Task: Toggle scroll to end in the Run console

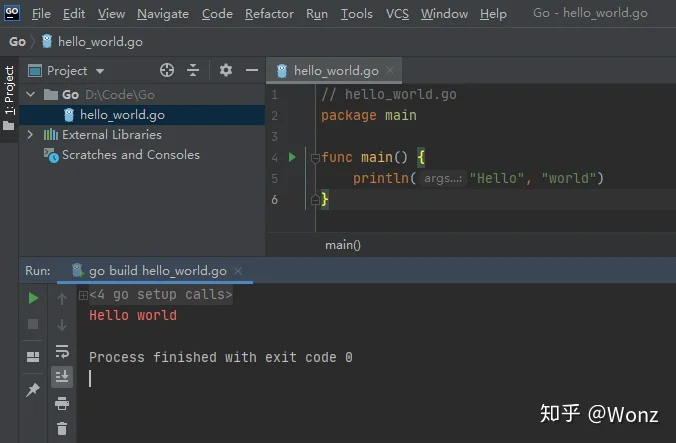Action: click(x=62, y=377)
